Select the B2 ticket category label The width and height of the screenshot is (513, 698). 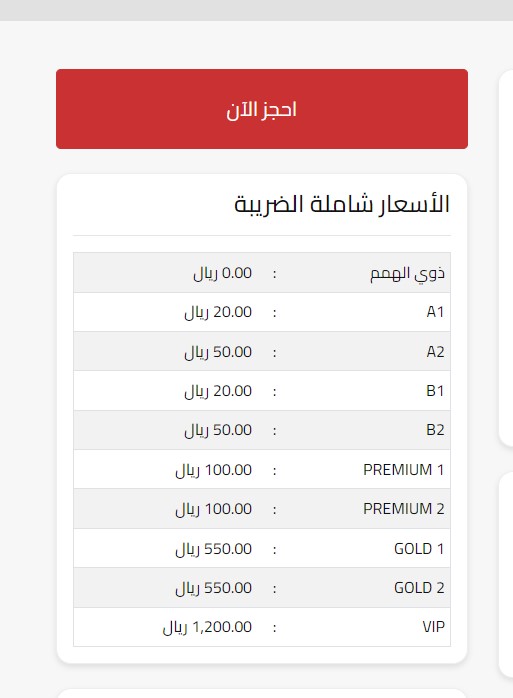point(435,430)
